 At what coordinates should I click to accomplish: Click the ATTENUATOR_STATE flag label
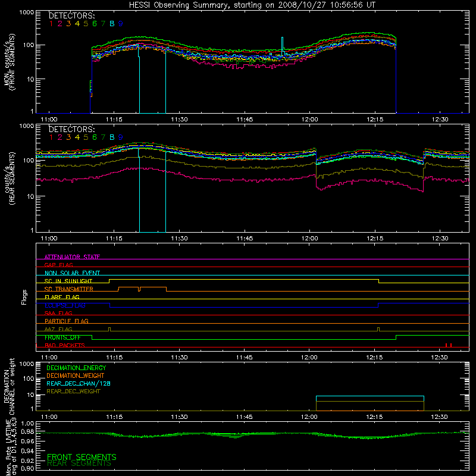pyautogui.click(x=72, y=257)
